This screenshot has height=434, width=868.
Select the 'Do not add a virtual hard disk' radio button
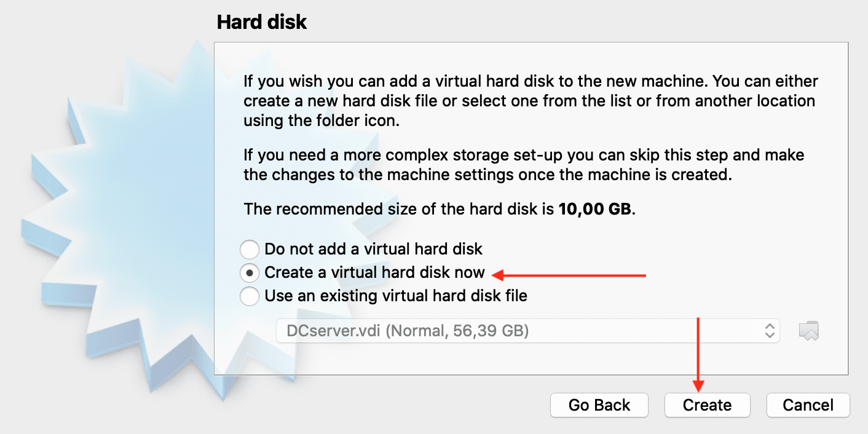250,250
